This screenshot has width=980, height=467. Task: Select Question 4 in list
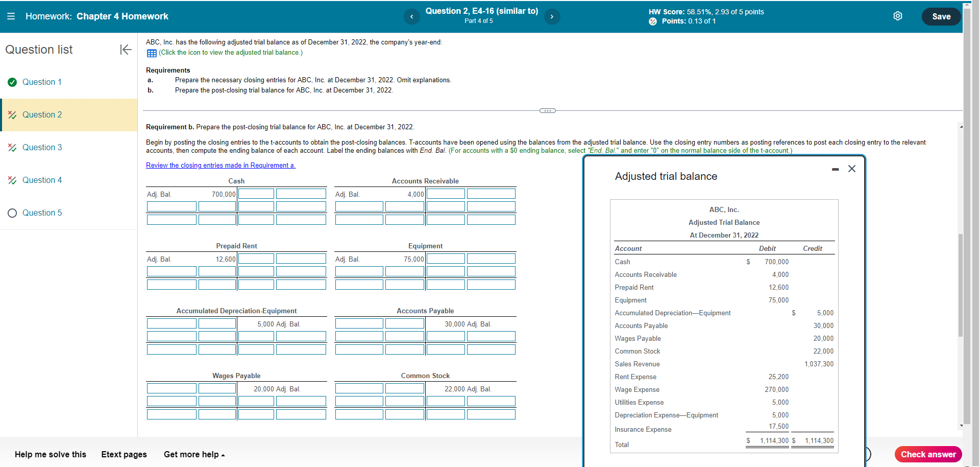[42, 180]
